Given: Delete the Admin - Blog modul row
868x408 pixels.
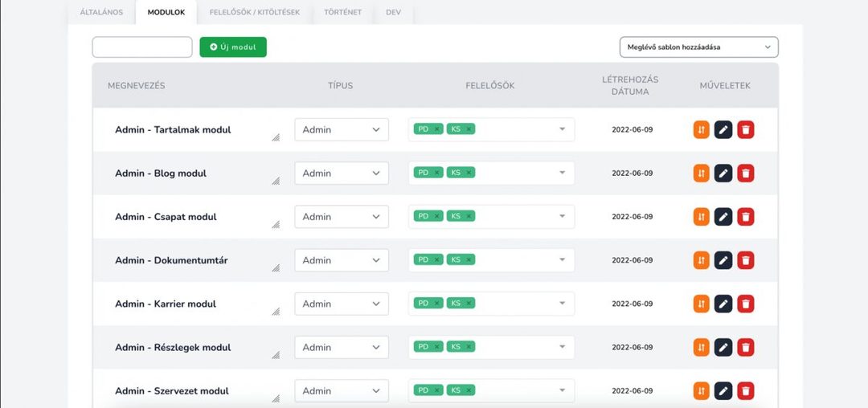Looking at the screenshot, I should point(746,173).
